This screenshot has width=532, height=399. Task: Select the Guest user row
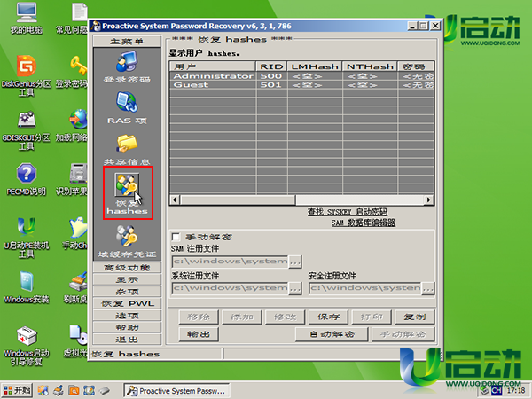[x=302, y=85]
